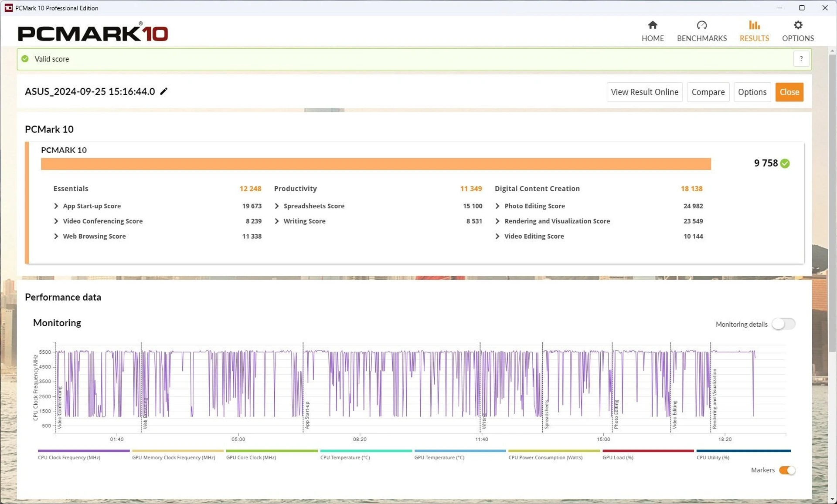Turn off the Markers toggle
This screenshot has width=837, height=504.
[x=787, y=470]
